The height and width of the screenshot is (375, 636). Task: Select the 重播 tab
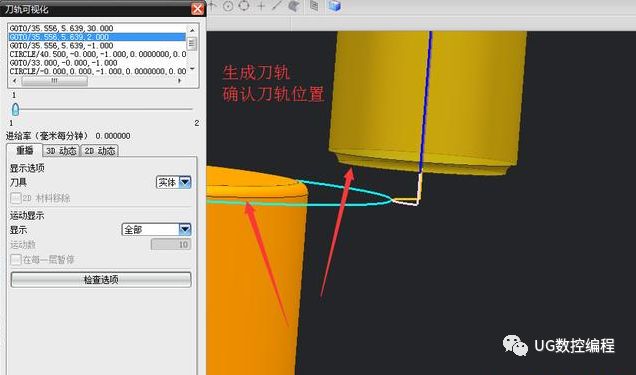(x=24, y=150)
